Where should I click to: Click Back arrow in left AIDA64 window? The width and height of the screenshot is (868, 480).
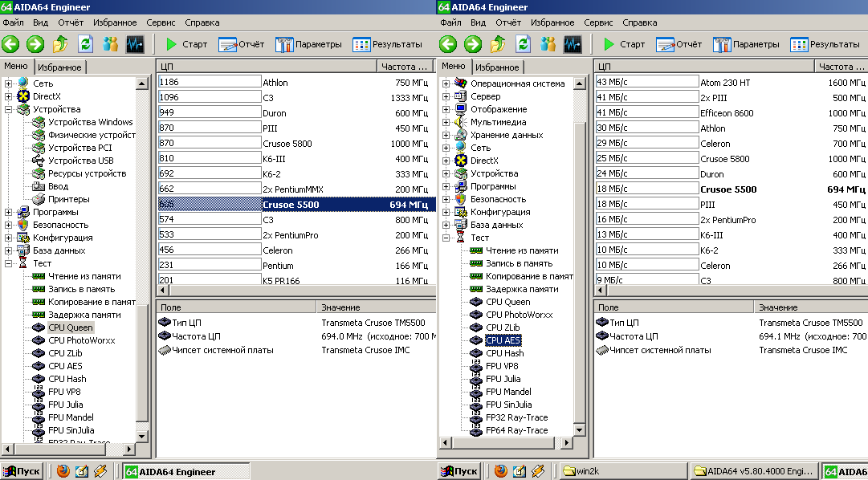[x=10, y=43]
